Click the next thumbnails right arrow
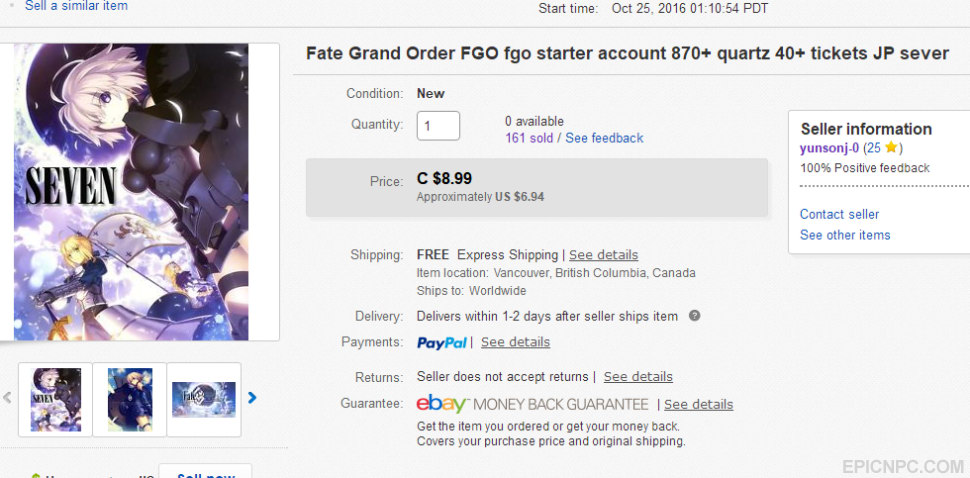Viewport: 970px width, 478px height. click(252, 398)
